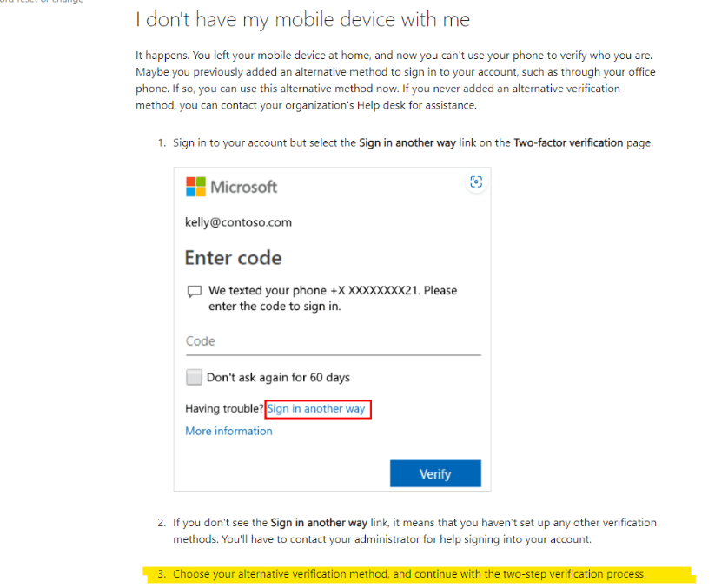Screen dimensions: 728x588
Task: Click the Microsoft wordmark text
Action: click(x=244, y=187)
